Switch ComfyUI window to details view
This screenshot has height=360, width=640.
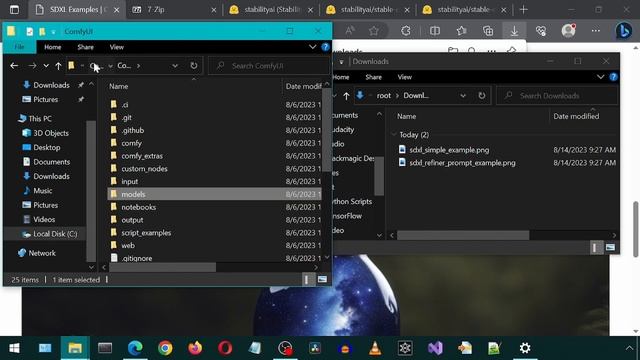coord(307,280)
